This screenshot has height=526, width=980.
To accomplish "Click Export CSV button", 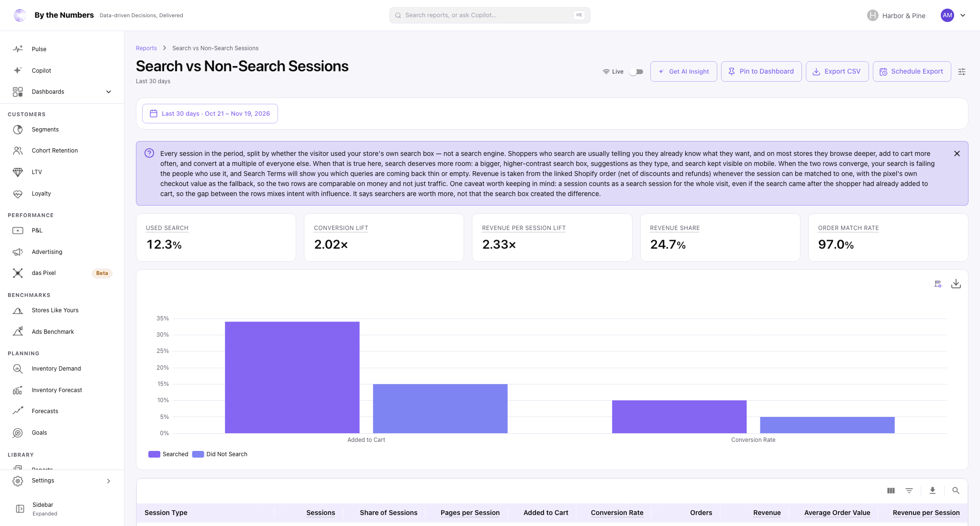I will [x=837, y=72].
